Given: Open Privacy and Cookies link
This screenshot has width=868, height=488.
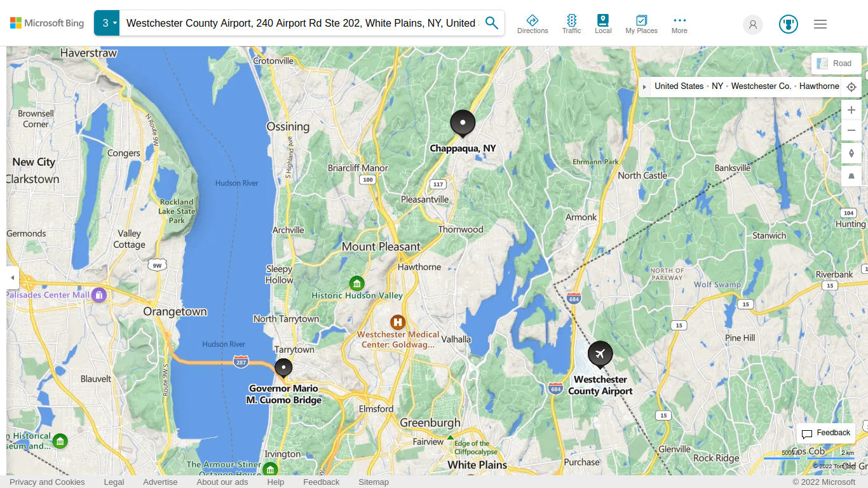Looking at the screenshot, I should point(47,482).
